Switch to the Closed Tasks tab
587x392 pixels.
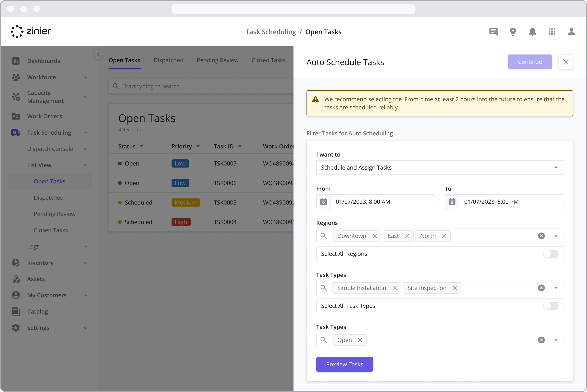pos(269,60)
